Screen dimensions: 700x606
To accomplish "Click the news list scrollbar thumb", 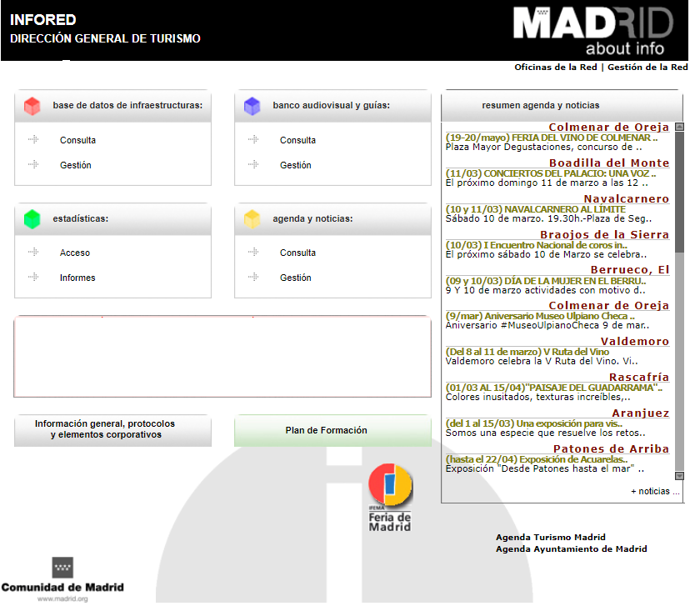I will [x=679, y=192].
